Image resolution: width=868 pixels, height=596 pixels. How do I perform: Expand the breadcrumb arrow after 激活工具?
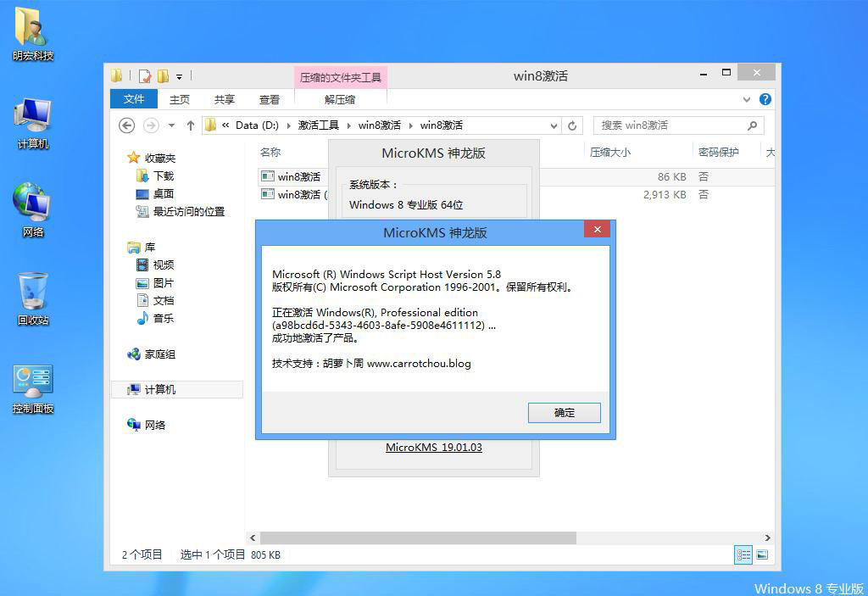click(x=348, y=125)
